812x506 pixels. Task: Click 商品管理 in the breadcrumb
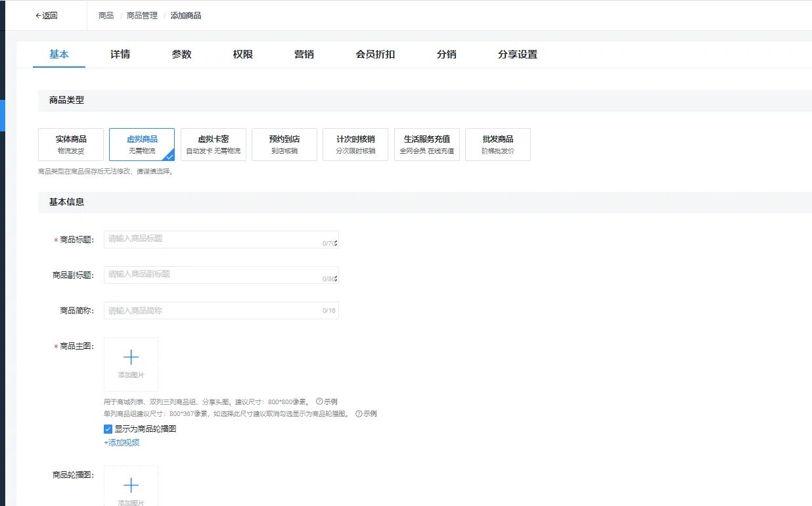tap(142, 16)
